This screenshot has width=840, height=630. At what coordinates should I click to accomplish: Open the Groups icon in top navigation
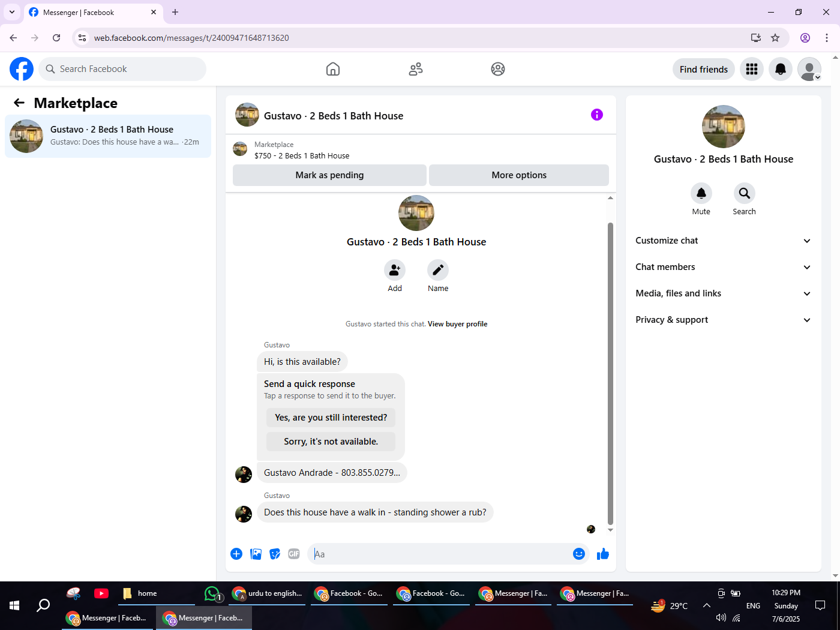tap(498, 69)
